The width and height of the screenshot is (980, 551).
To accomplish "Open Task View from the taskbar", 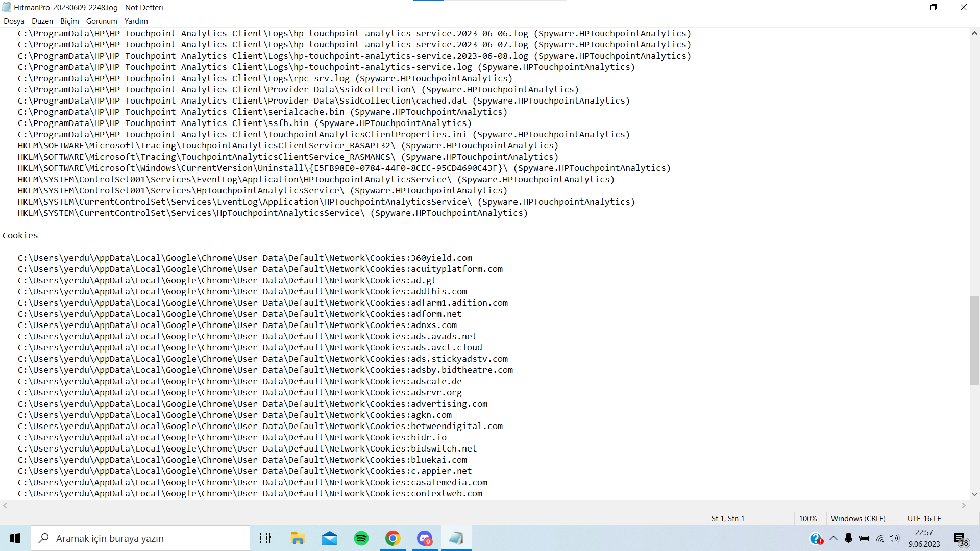I will click(265, 538).
